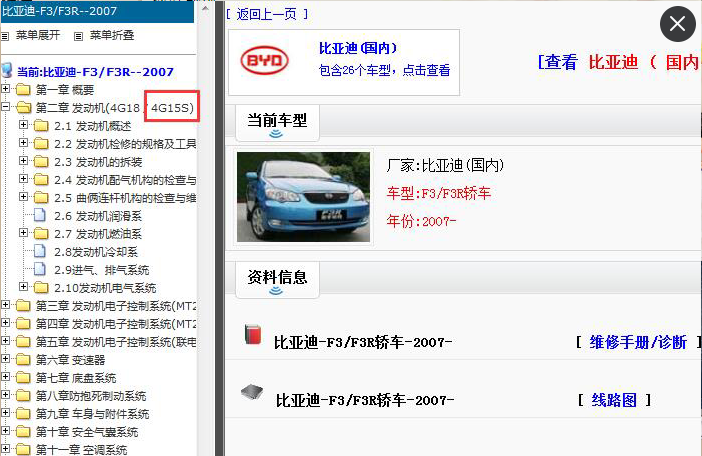Viewport: 702px width, 456px height.
Task: Open the 线路图 link
Action: pyautogui.click(x=614, y=400)
